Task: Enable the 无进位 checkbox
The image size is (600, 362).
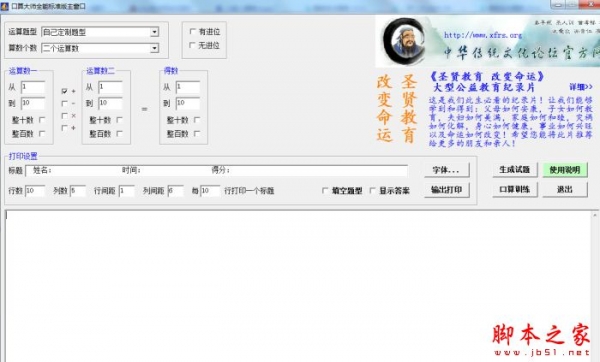Action: (x=192, y=45)
